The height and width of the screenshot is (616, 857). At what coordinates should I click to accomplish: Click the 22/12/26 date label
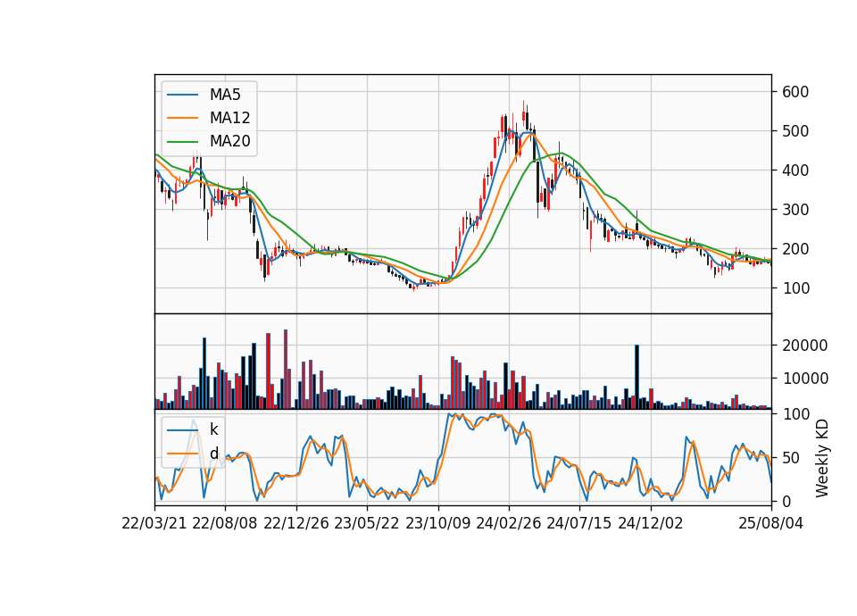click(296, 523)
